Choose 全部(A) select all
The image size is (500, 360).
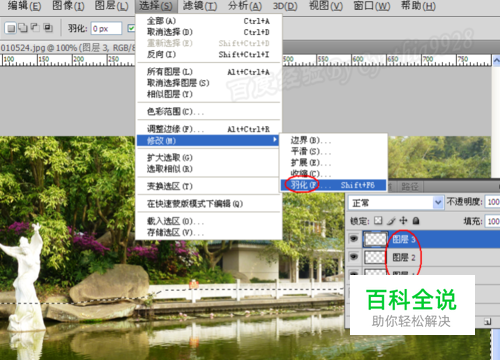(209, 21)
